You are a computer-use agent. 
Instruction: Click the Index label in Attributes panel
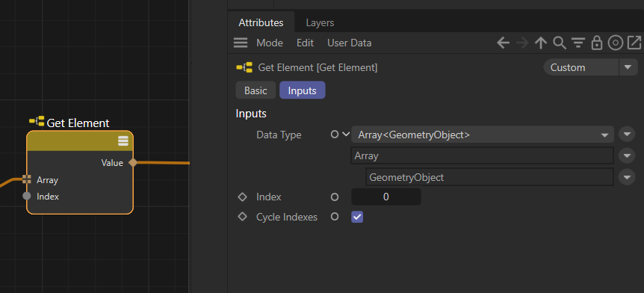[x=269, y=197]
